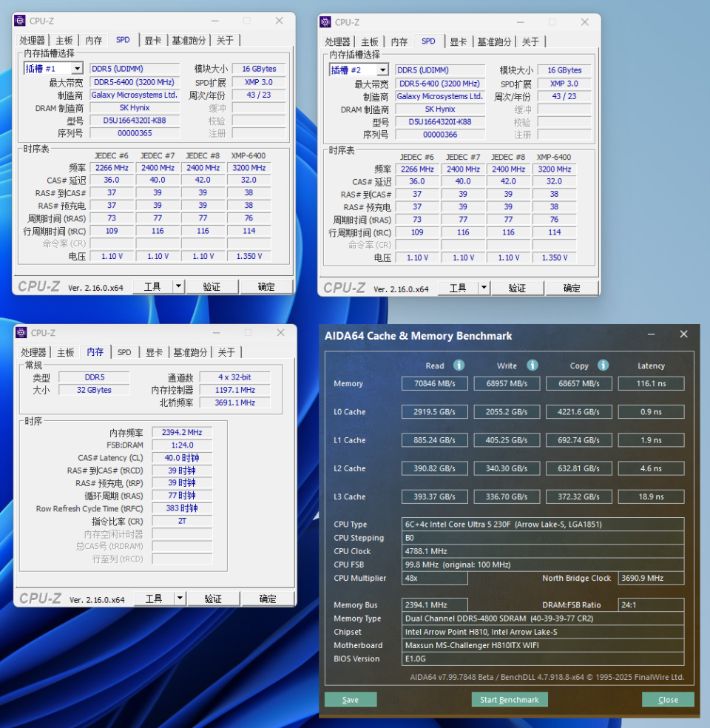Close the AIDA64 window via title X

(x=683, y=334)
